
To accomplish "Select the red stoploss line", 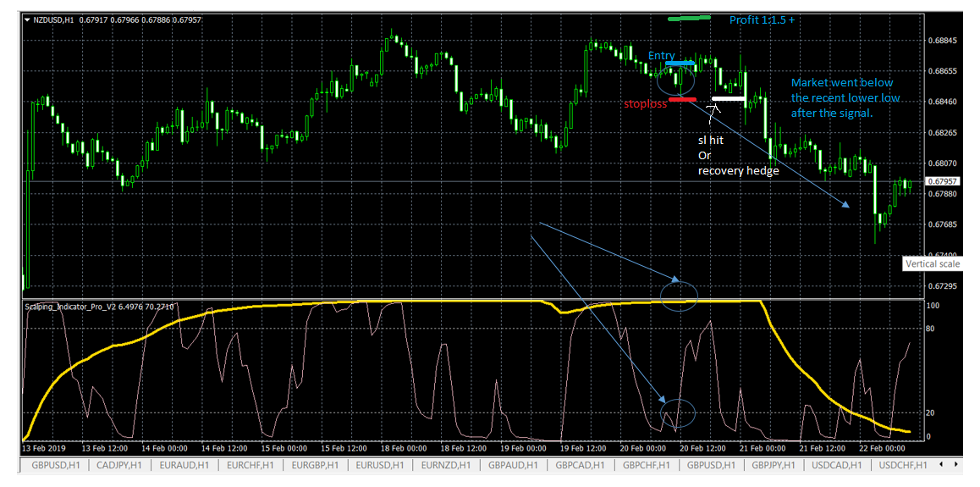I will pos(682,99).
